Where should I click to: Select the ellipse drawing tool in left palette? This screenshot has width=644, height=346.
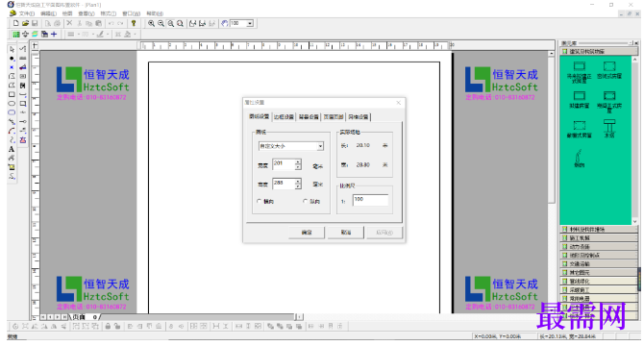coord(12,104)
